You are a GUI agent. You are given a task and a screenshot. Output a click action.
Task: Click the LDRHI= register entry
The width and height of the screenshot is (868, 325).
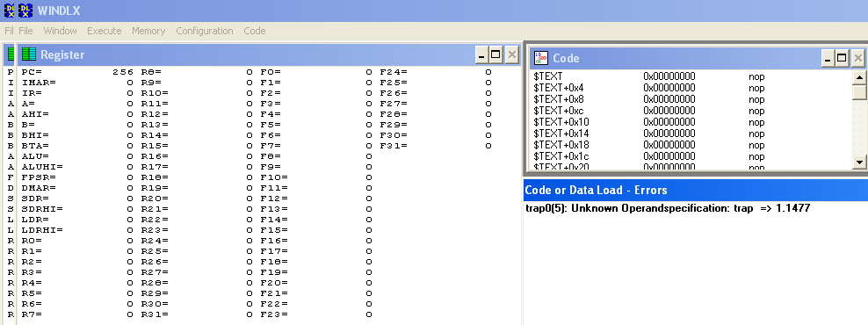(x=77, y=230)
